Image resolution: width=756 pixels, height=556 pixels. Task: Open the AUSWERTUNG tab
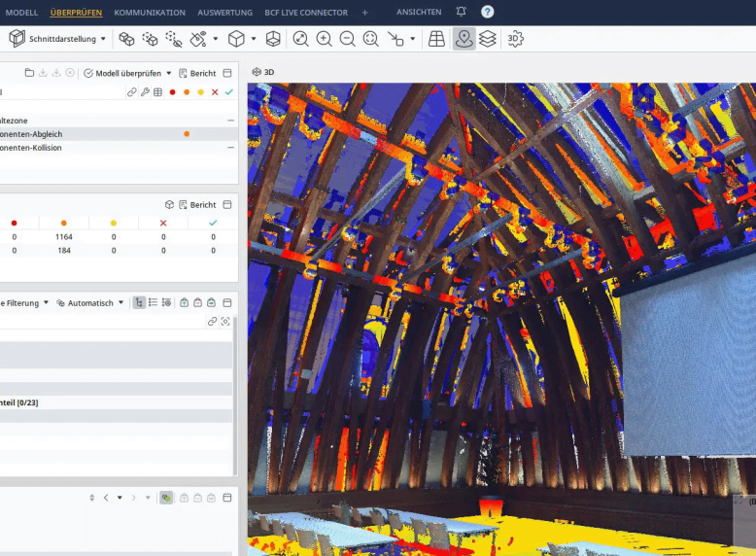tap(224, 13)
